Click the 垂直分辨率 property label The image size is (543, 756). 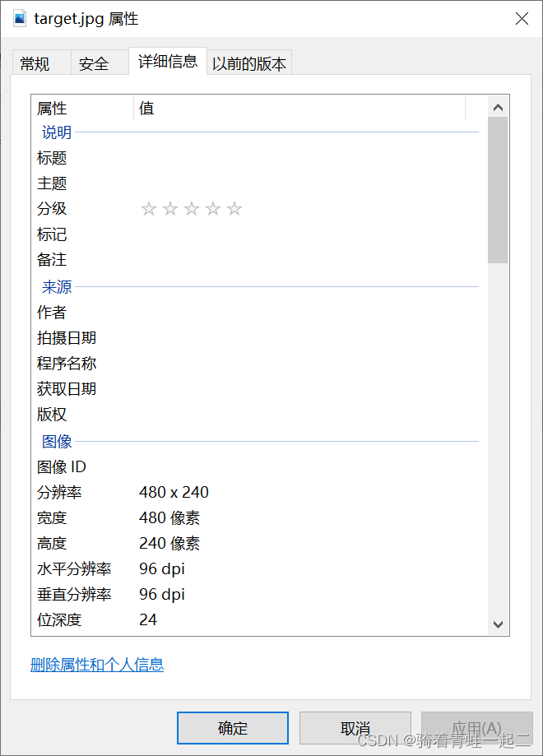74,595
